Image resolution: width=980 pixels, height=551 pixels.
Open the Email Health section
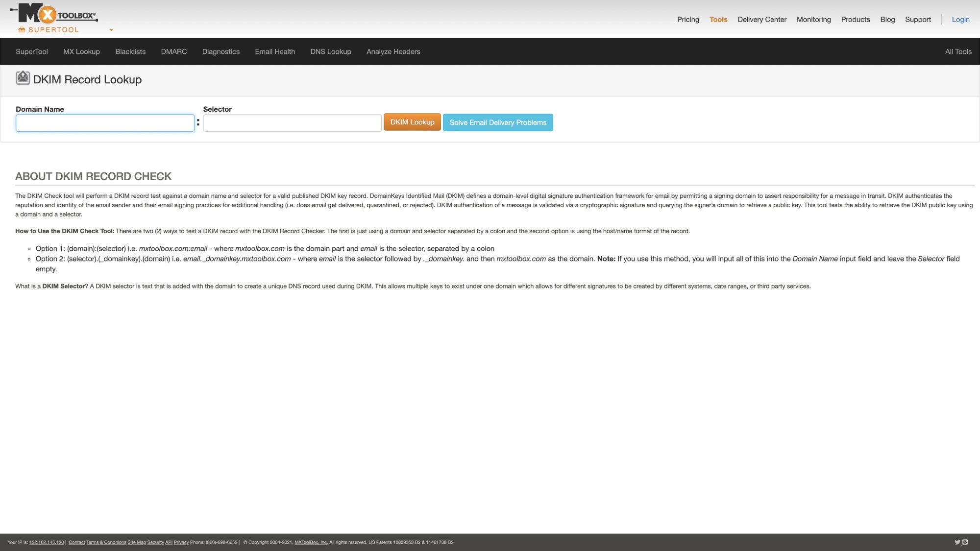coord(274,51)
